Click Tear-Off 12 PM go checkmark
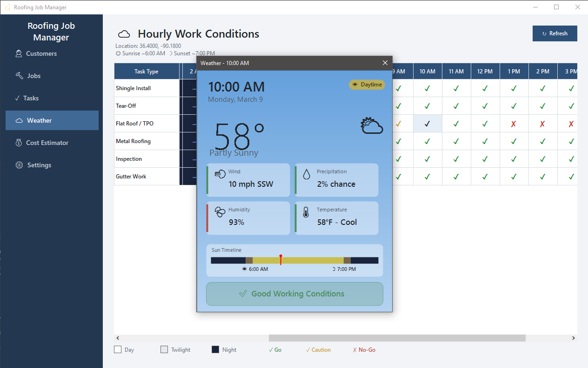This screenshot has height=368, width=588. coord(485,106)
